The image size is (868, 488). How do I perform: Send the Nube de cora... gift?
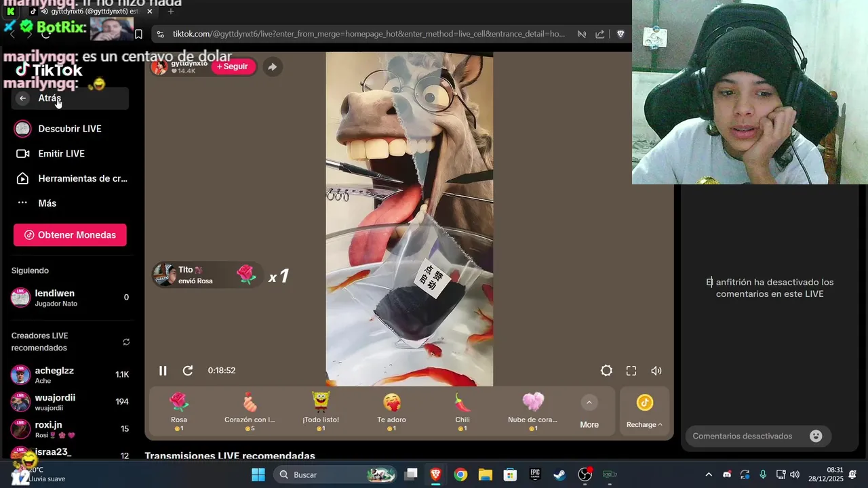[532, 411]
